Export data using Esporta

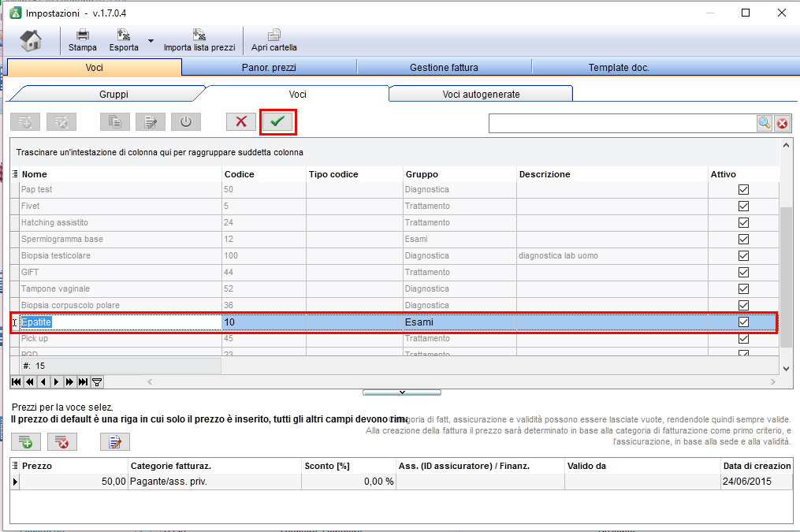pyautogui.click(x=124, y=41)
